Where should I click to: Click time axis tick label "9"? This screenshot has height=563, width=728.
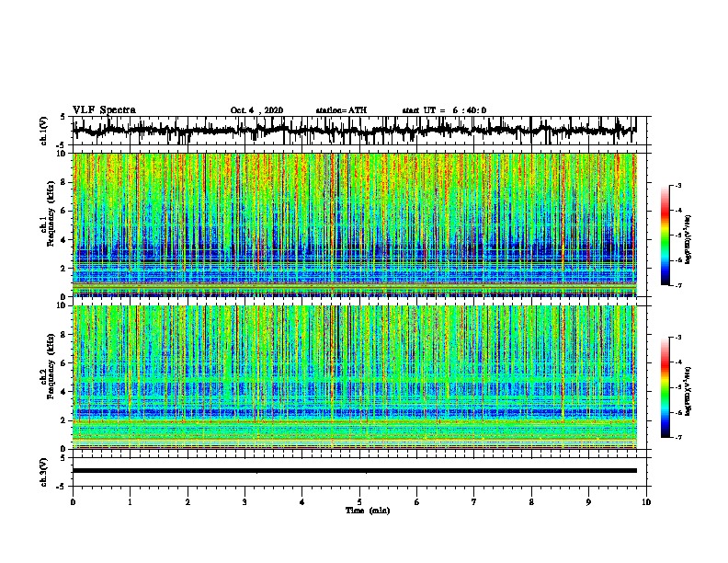click(x=588, y=502)
